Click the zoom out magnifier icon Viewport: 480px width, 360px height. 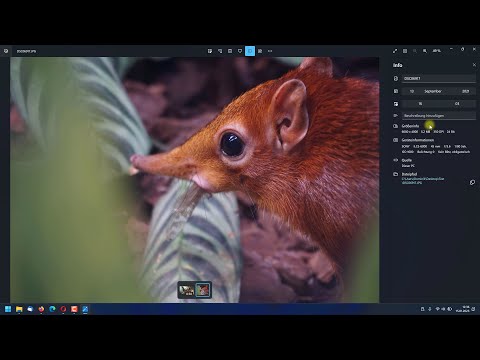415,51
